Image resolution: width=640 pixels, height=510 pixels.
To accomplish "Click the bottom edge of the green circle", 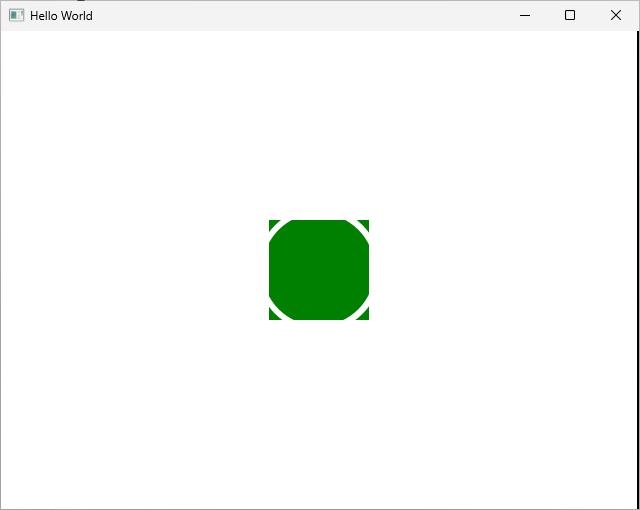I will (x=319, y=316).
